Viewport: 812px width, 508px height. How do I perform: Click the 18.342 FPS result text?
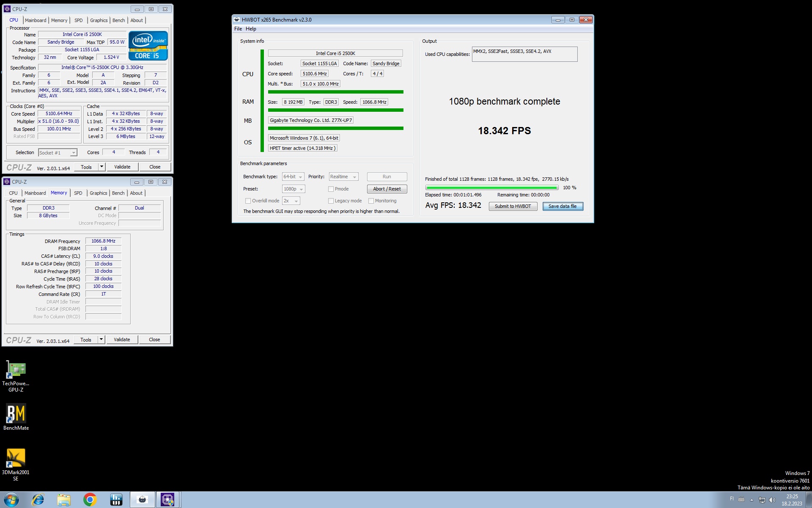tap(505, 131)
